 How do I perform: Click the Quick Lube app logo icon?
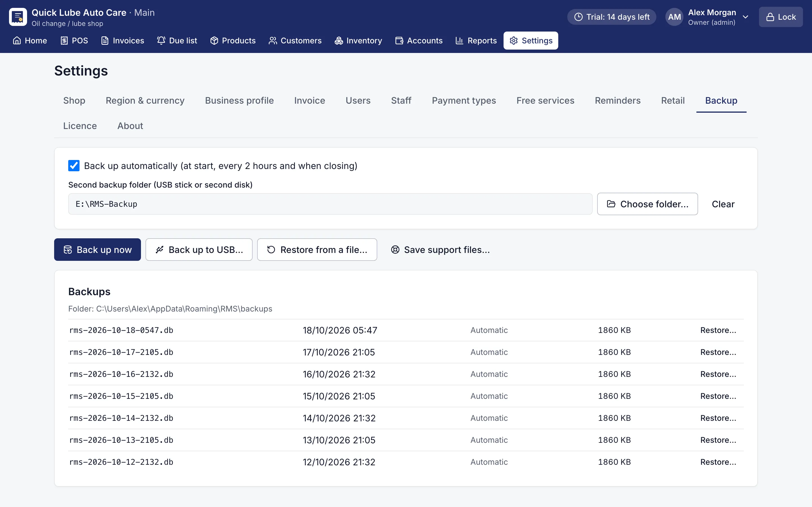(18, 17)
